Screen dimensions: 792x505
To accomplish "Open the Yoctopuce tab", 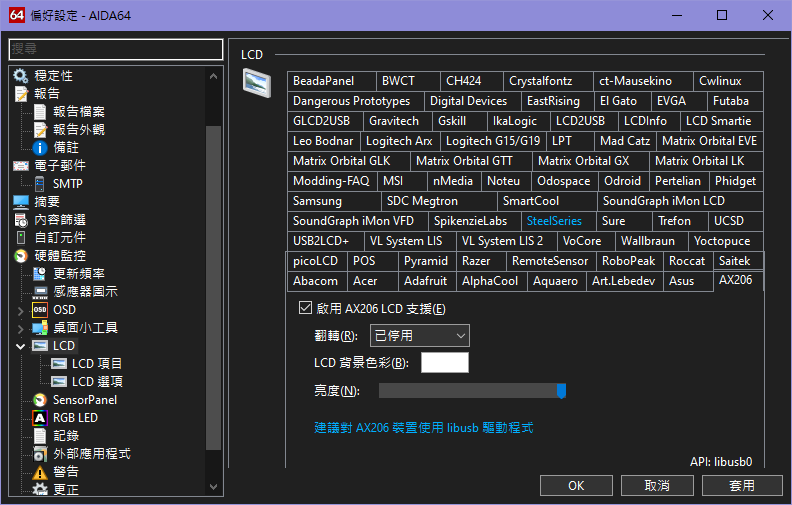I will coord(726,241).
